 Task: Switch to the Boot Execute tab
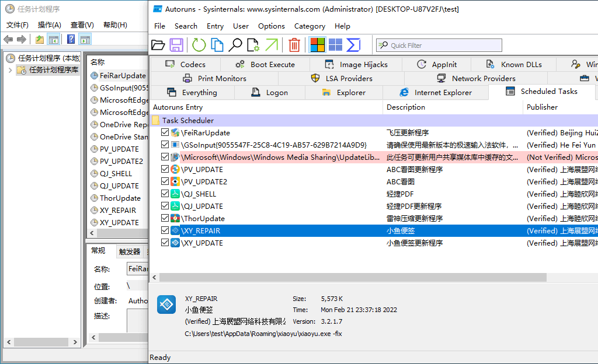point(265,64)
